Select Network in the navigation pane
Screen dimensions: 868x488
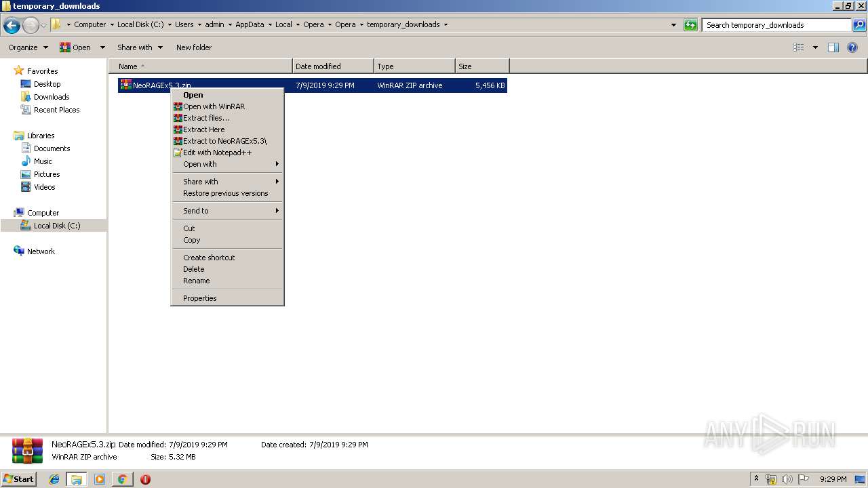coord(41,251)
